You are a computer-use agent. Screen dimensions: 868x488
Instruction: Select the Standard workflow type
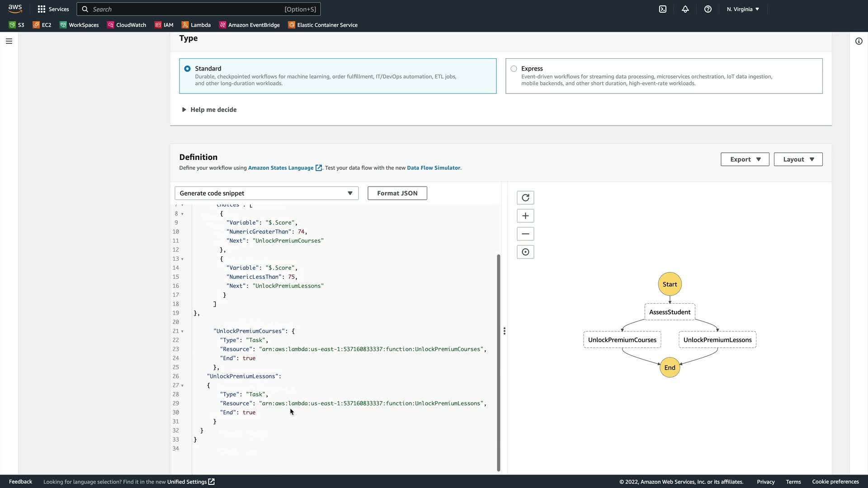(x=187, y=69)
